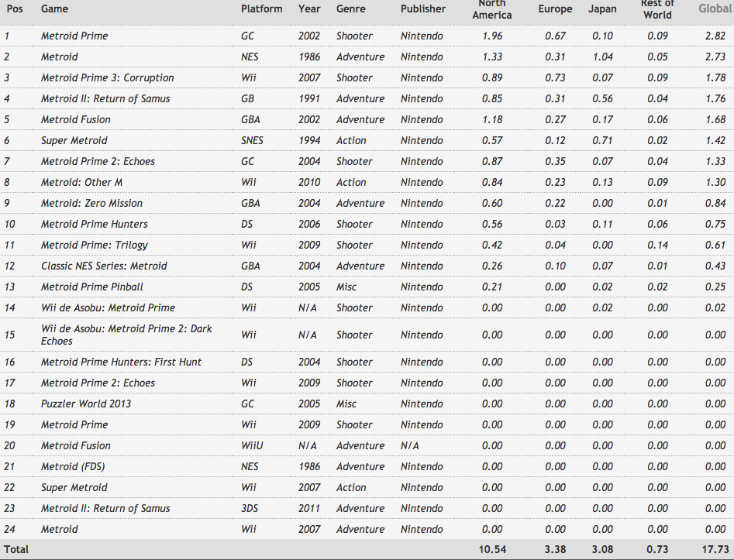Select the year 1991 cell
734x560 pixels.
(309, 98)
